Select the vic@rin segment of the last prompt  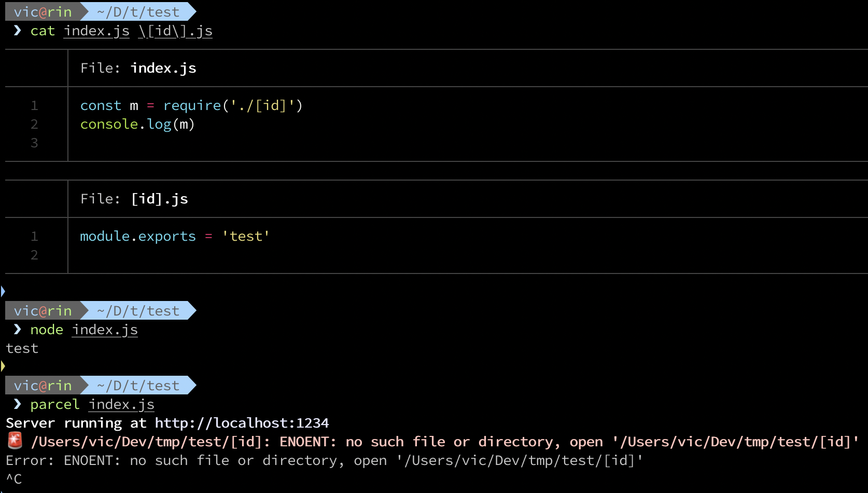[43, 385]
